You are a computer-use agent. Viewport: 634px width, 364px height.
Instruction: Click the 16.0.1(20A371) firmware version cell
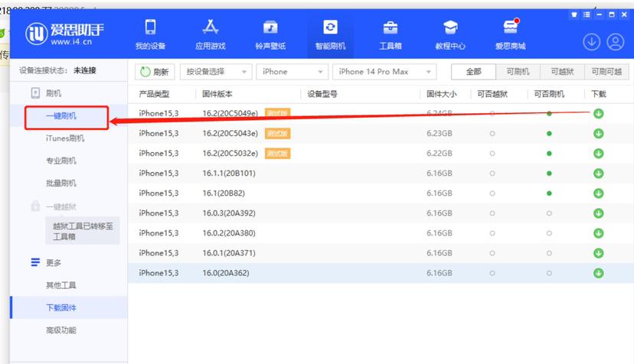click(229, 253)
